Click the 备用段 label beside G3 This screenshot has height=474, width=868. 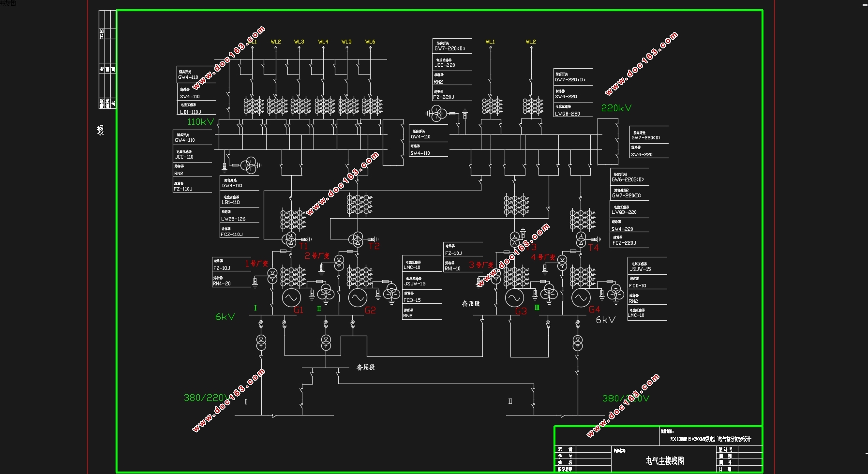tap(471, 304)
